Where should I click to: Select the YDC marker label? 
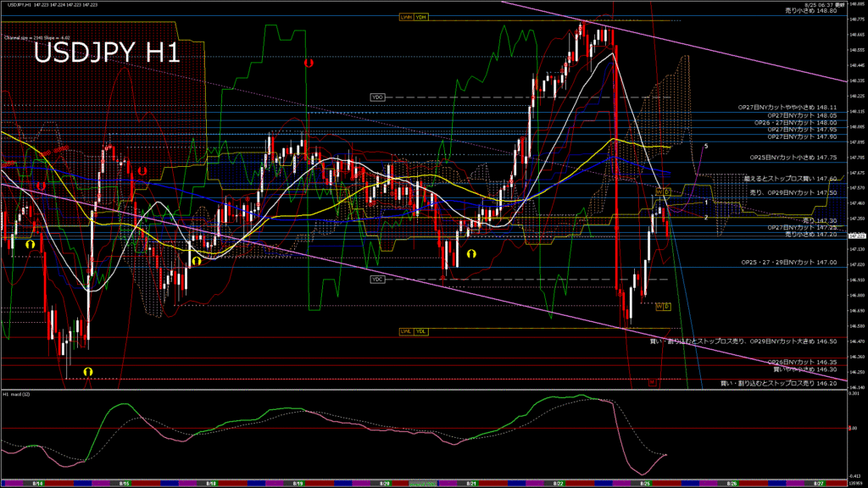[378, 279]
